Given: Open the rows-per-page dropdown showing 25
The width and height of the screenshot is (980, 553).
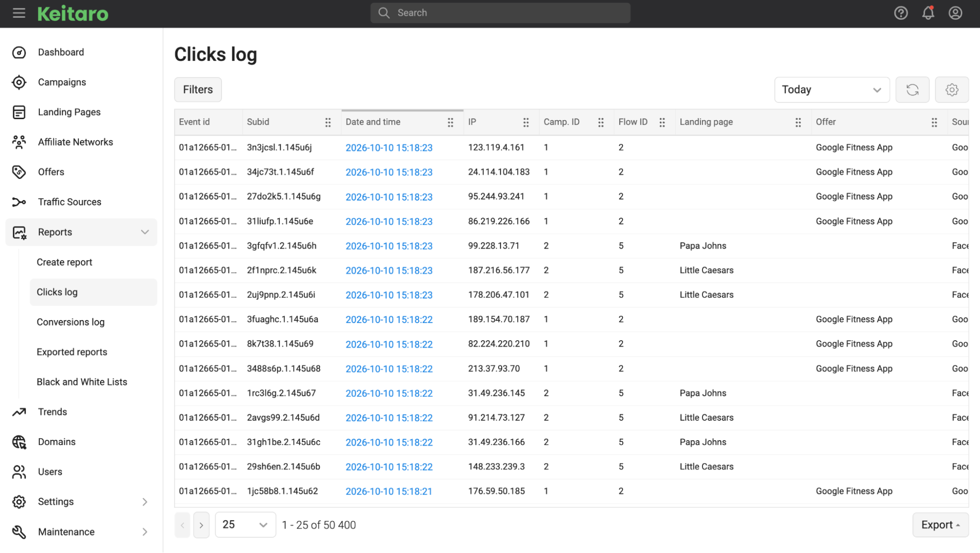Looking at the screenshot, I should tap(245, 525).
